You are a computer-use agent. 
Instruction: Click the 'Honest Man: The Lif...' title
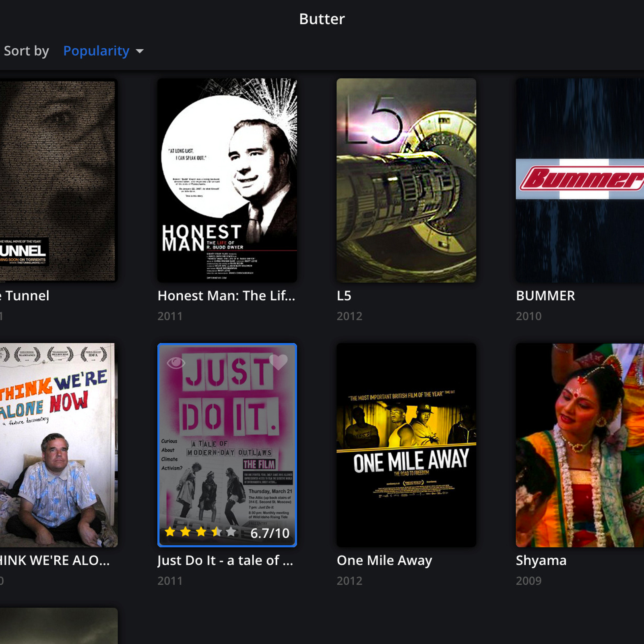click(x=226, y=296)
